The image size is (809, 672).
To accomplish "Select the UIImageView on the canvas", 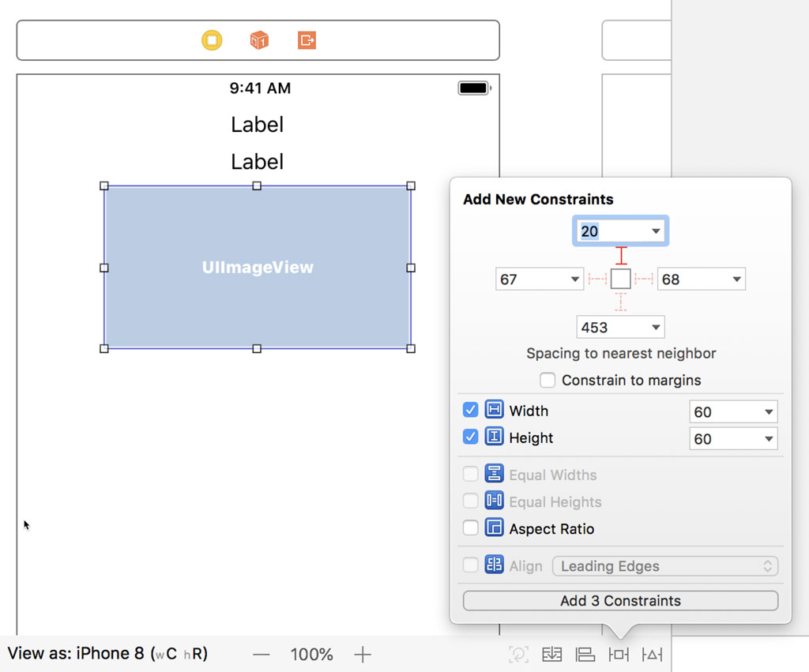I will pyautogui.click(x=258, y=268).
